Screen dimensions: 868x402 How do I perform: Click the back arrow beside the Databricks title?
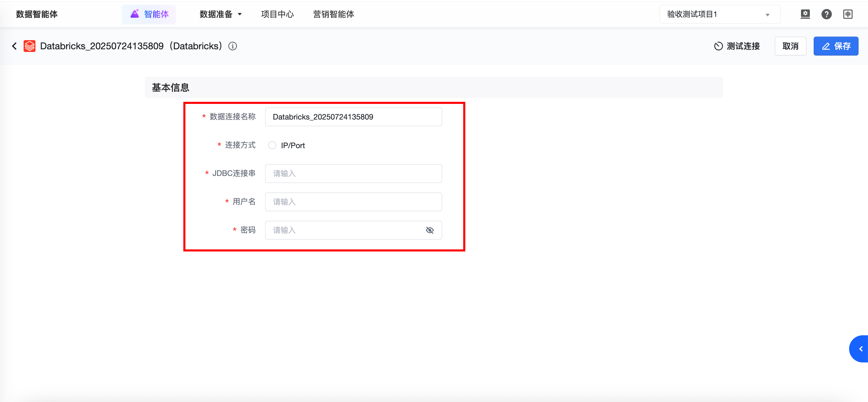14,46
